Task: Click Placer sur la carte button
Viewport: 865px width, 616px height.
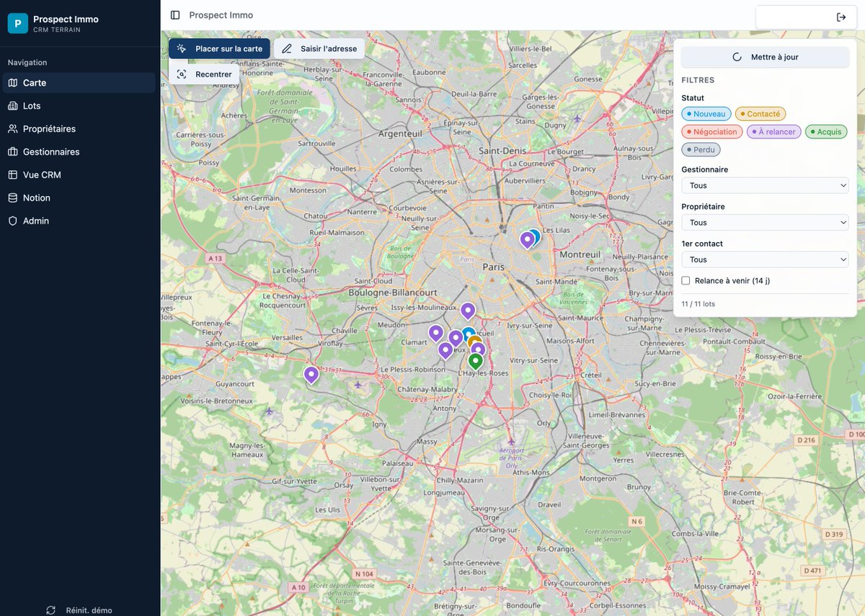Action: click(x=219, y=49)
